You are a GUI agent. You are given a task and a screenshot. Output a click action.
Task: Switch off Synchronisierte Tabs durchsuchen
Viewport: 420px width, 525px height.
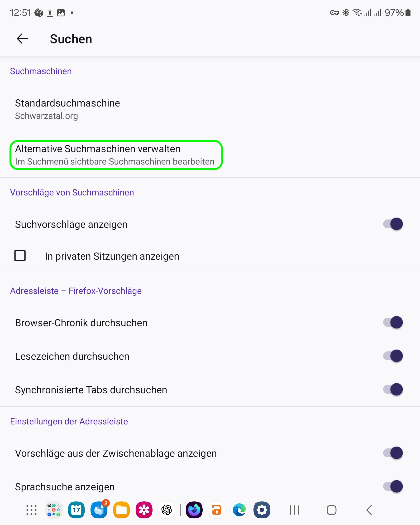[393, 390]
